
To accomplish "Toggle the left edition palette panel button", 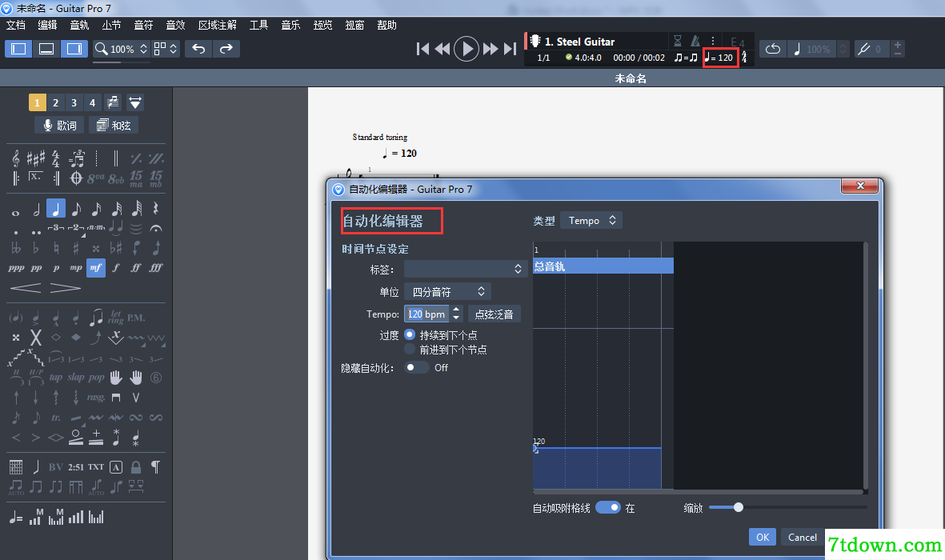I will pyautogui.click(x=18, y=49).
